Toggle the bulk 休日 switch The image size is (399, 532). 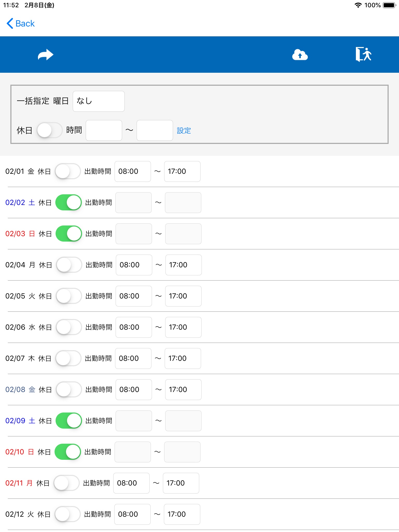pos(50,130)
